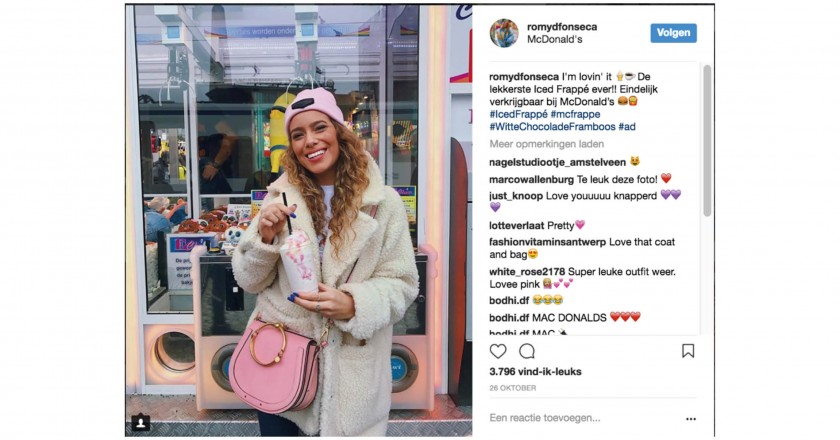The image size is (840, 440).
Task: Click the comments scrollbar thumb
Action: coord(707,141)
